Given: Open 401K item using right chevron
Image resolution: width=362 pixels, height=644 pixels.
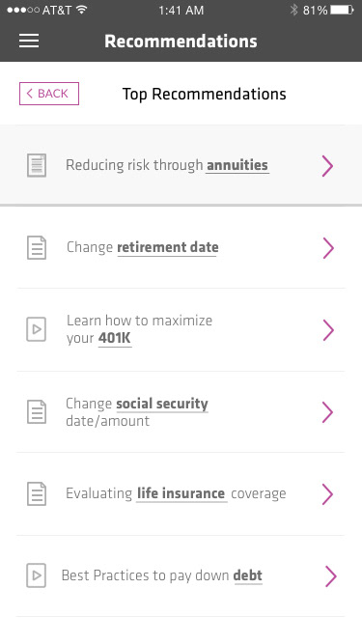Looking at the screenshot, I should [328, 330].
